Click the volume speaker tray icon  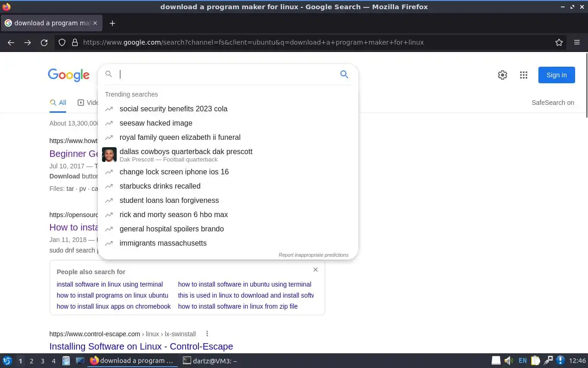coord(509,361)
